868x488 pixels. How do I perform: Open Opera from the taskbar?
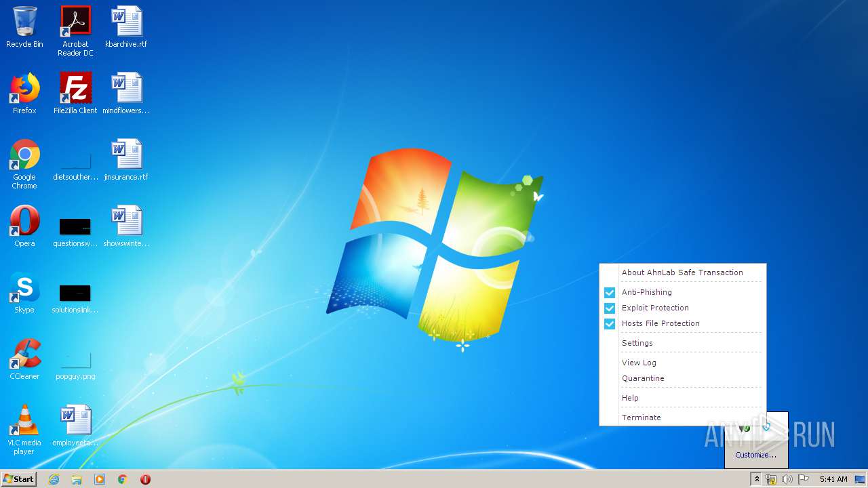[x=145, y=479]
